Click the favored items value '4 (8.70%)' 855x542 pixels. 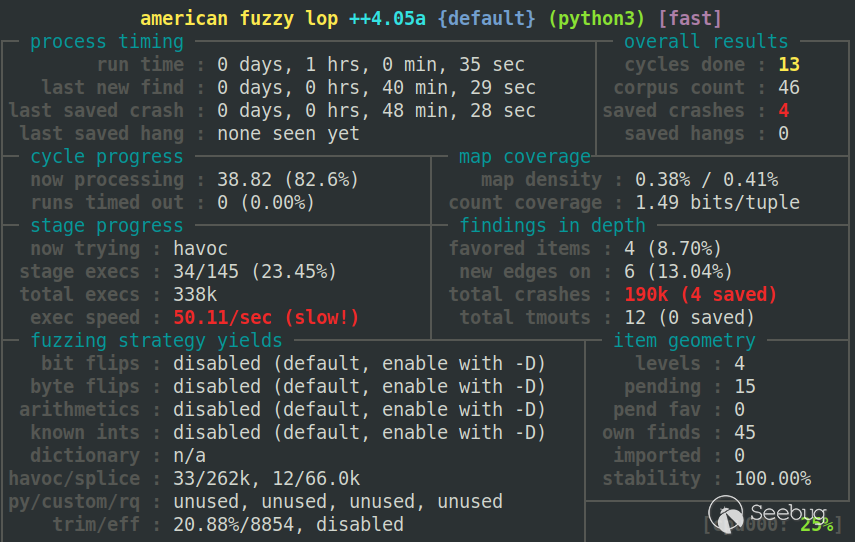(x=673, y=248)
